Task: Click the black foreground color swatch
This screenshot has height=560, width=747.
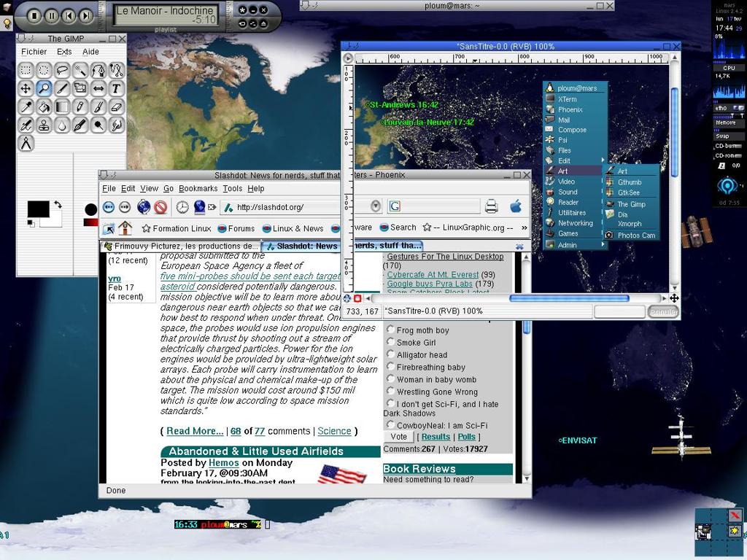Action: pos(38,209)
